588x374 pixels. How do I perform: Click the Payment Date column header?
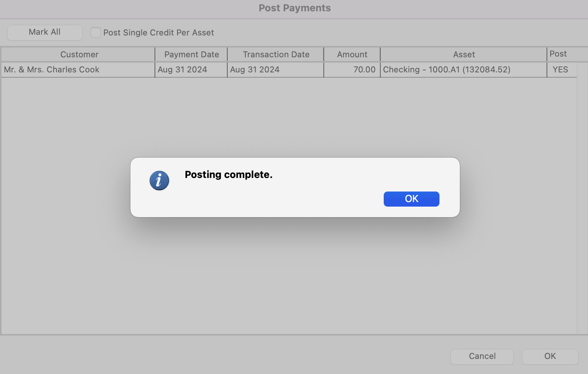pos(191,55)
